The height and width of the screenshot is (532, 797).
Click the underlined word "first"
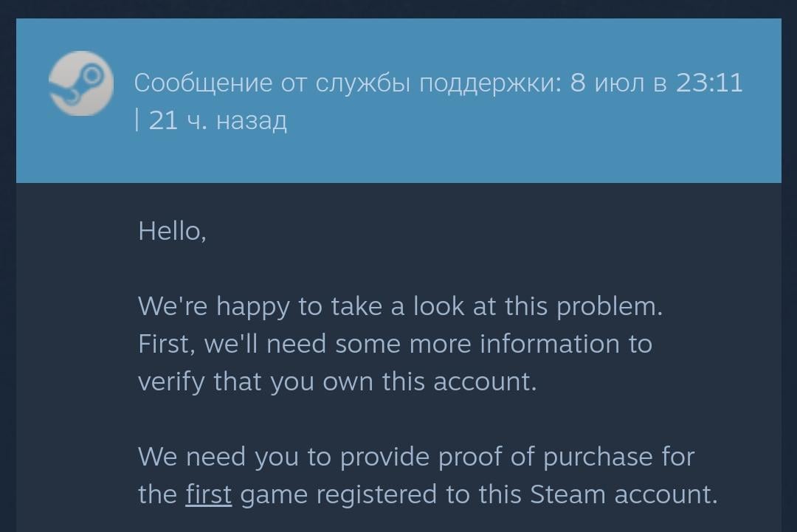pyautogui.click(x=208, y=494)
